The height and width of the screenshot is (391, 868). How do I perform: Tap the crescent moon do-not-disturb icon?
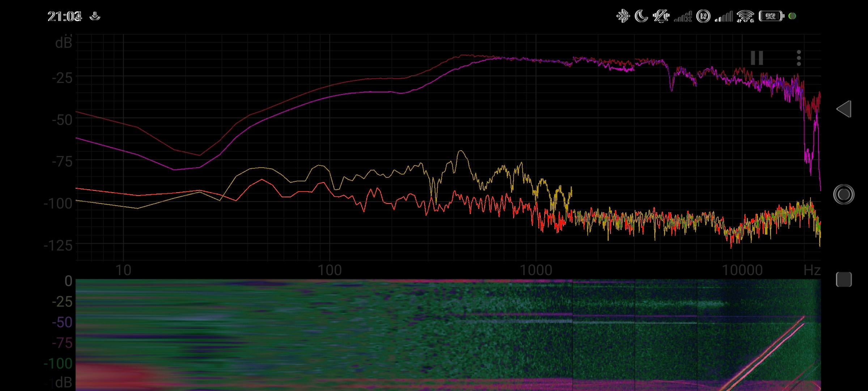[x=641, y=16]
